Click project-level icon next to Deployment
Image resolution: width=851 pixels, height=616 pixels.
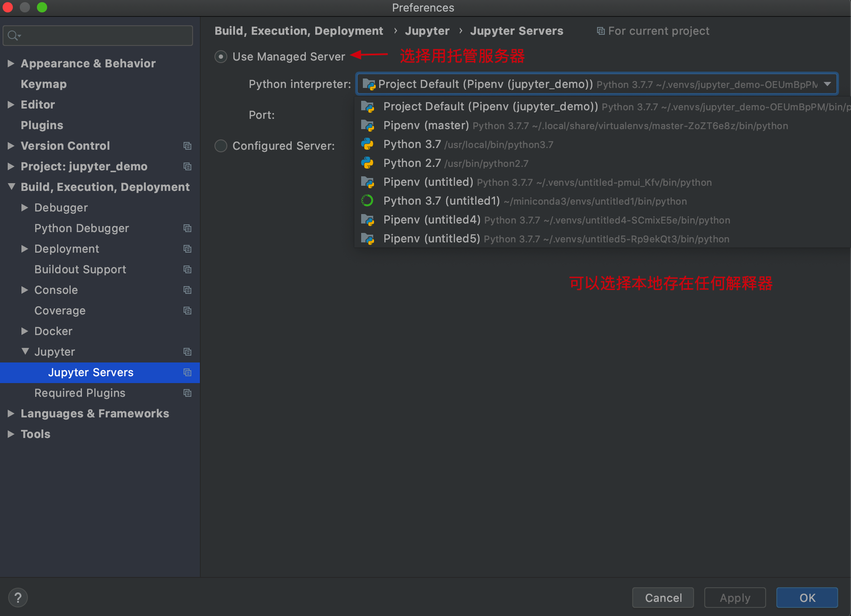tap(187, 249)
